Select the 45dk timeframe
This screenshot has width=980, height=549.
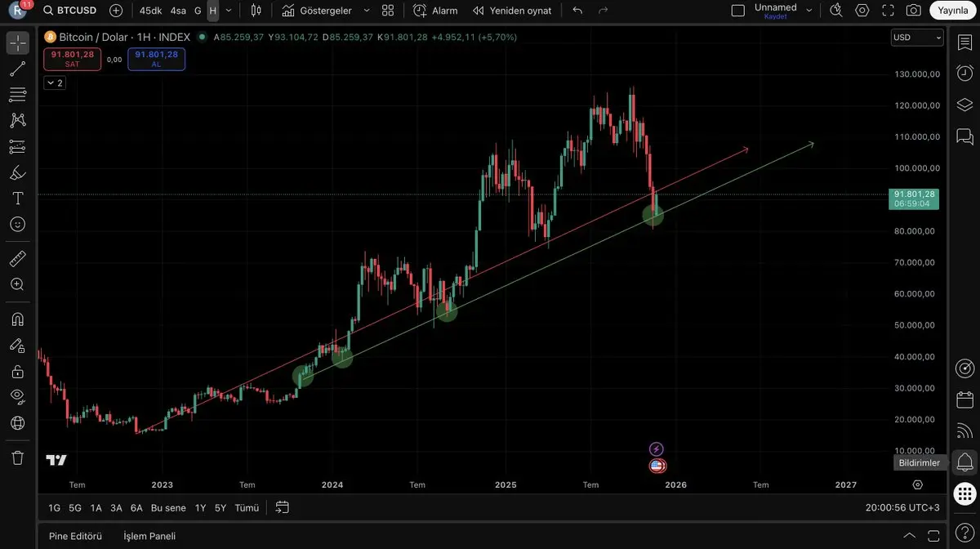(150, 11)
